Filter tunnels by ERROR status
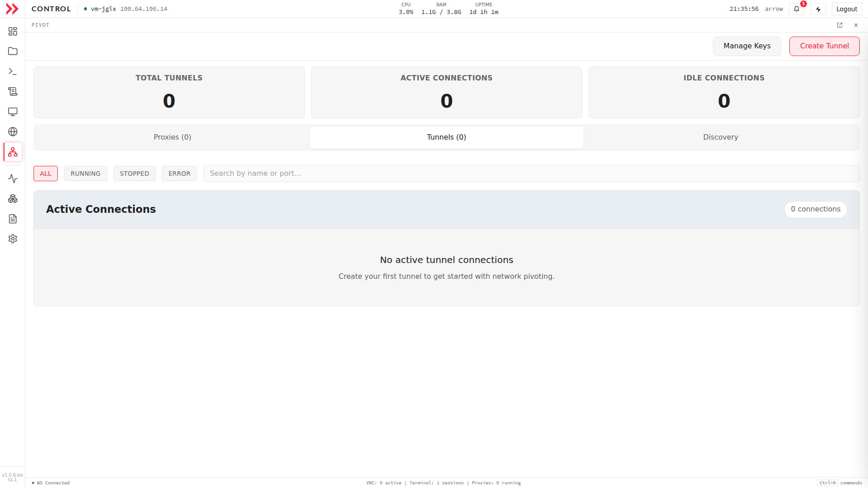 click(179, 174)
